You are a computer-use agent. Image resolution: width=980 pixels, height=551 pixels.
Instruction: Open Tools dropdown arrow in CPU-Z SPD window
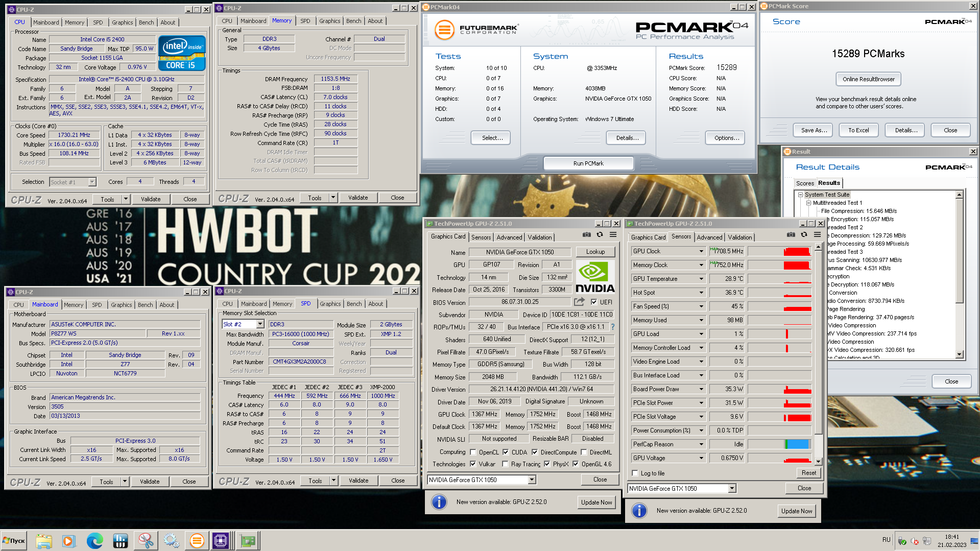(333, 481)
